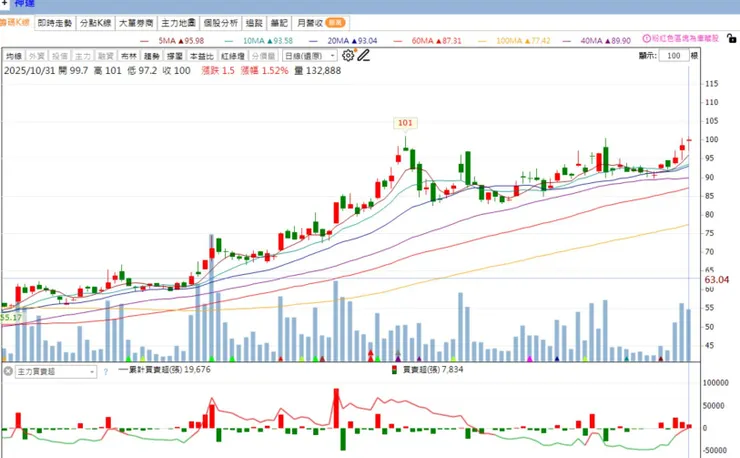Switch to the 主力地圖 tab
Viewport: 740px width, 458px height.
(x=178, y=23)
